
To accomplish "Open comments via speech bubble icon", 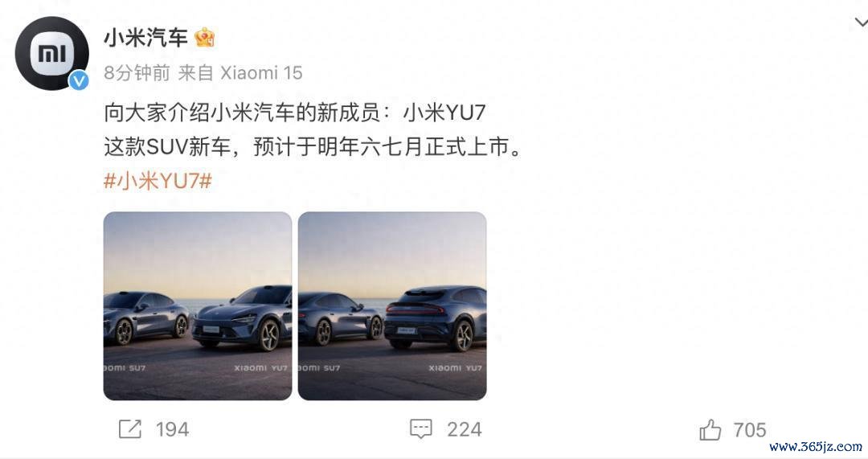I will click(x=420, y=429).
